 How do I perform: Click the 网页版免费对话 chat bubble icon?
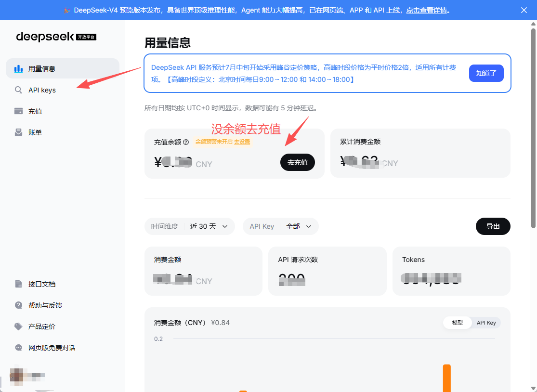pos(18,348)
